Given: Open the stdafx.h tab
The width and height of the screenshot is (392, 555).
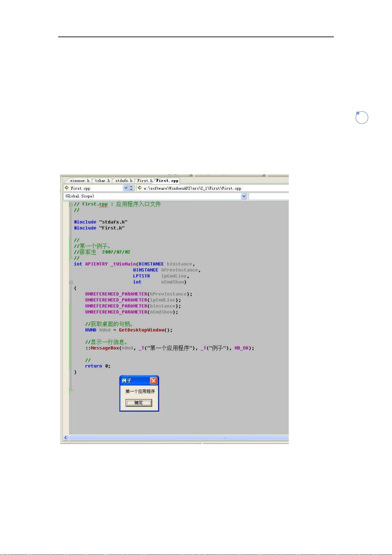Looking at the screenshot, I should coord(123,181).
